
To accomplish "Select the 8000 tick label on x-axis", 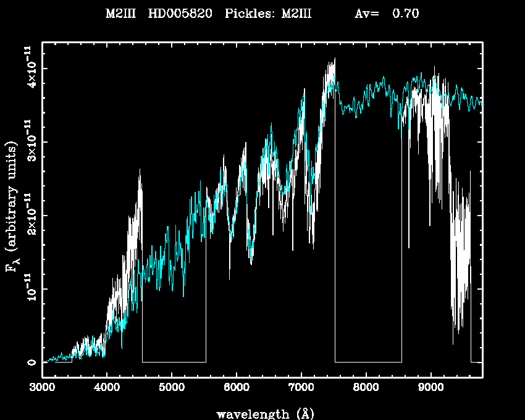I will (366, 388).
